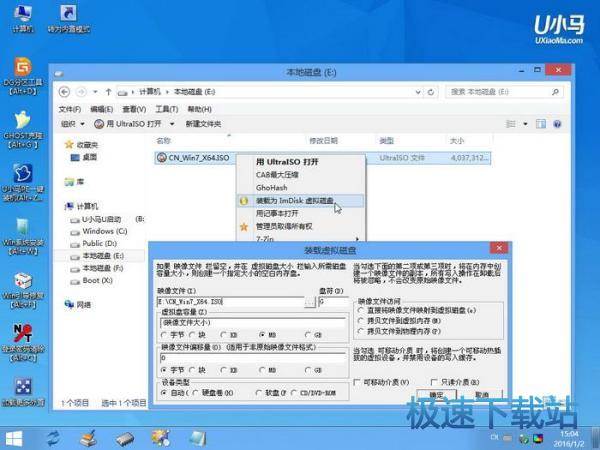The width and height of the screenshot is (600, 450).
Task: Open the blue UXiaoMa one-key install icon
Action: [x=23, y=183]
